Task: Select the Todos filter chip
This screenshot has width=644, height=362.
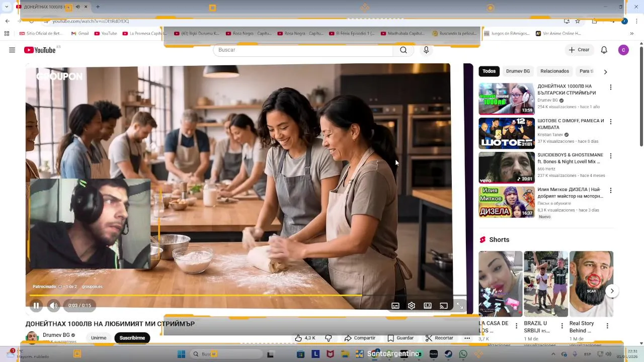Action: (489, 71)
